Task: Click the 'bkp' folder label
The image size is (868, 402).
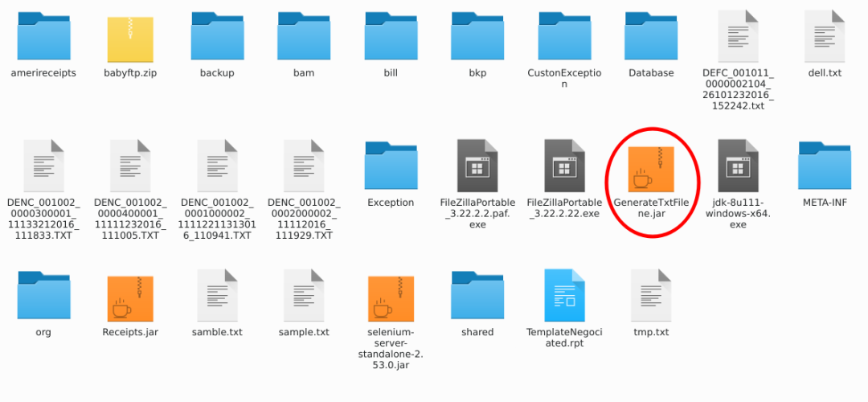Action: 477,73
